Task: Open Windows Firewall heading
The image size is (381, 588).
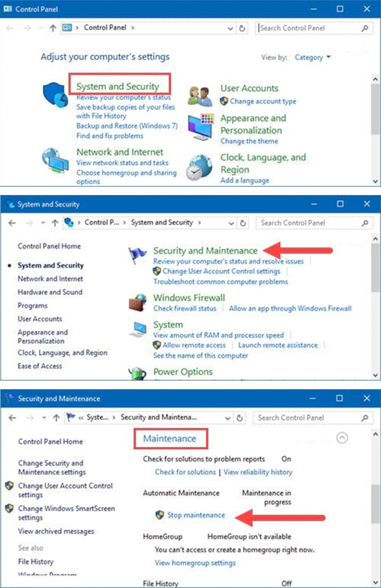Action: [189, 298]
